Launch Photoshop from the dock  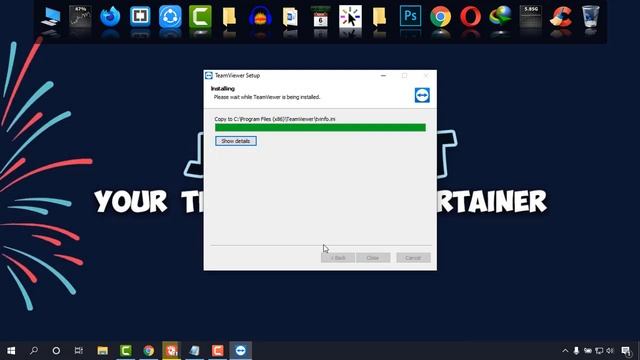tap(410, 16)
